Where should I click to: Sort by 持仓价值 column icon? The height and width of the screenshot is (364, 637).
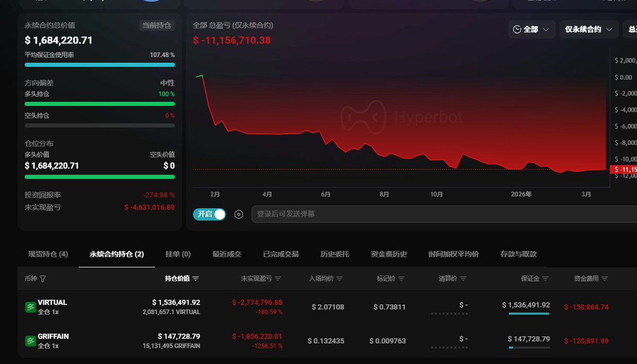(195, 279)
